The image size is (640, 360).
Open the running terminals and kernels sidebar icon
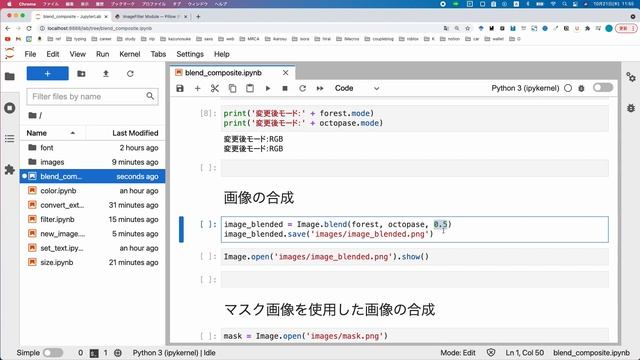click(10, 108)
